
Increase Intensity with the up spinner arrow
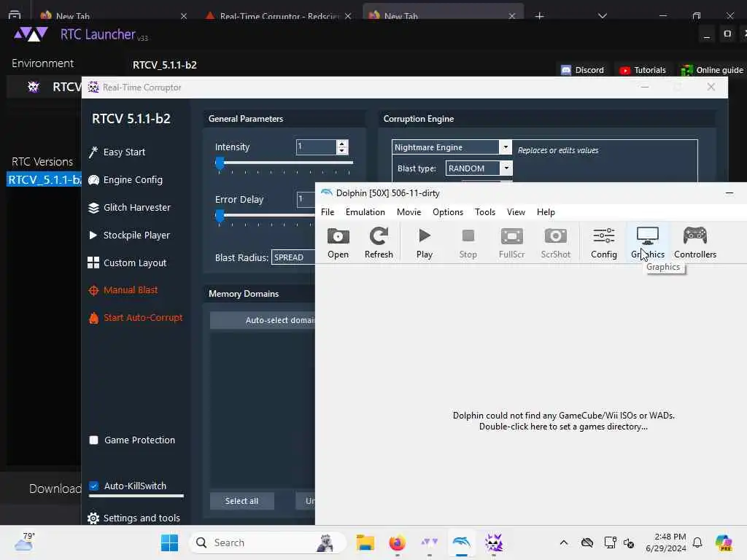[342, 144]
